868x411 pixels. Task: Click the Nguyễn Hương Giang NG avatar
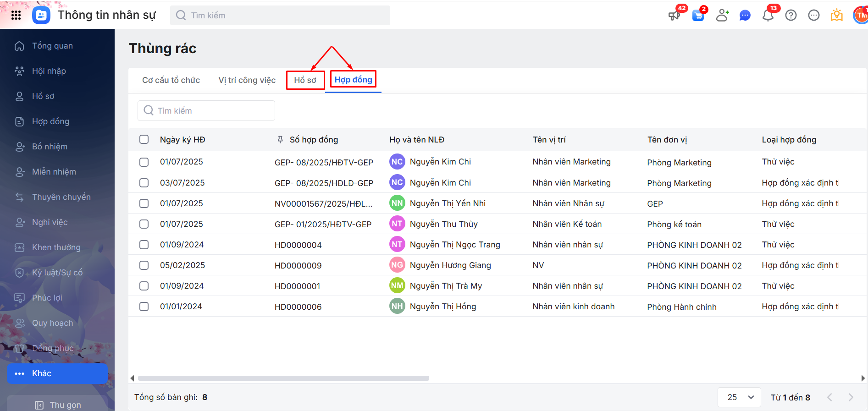(397, 265)
